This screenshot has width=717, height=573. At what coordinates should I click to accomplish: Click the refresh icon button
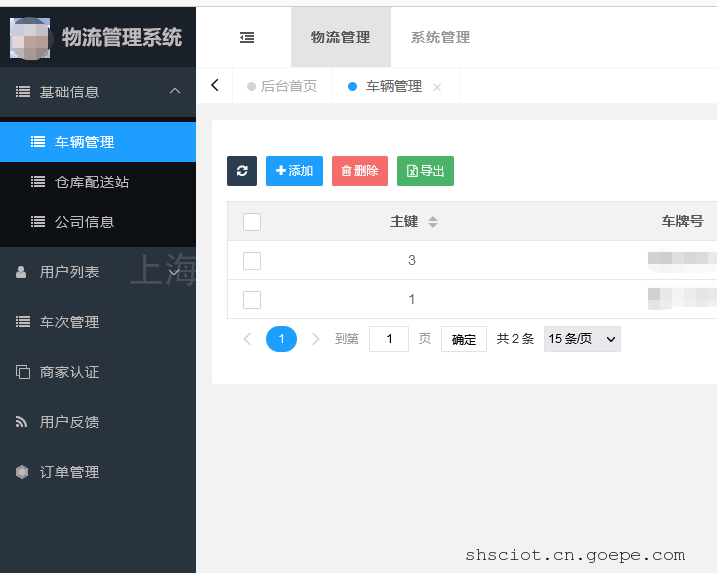tap(242, 171)
